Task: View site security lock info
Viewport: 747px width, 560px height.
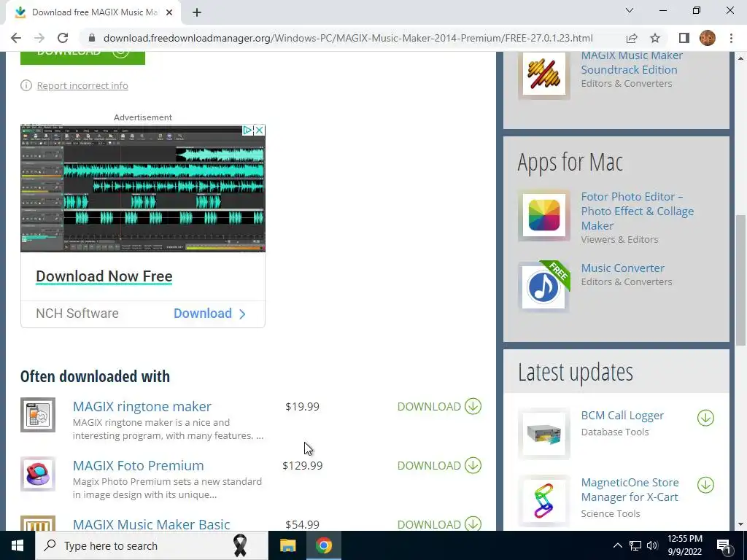Action: (x=92, y=38)
